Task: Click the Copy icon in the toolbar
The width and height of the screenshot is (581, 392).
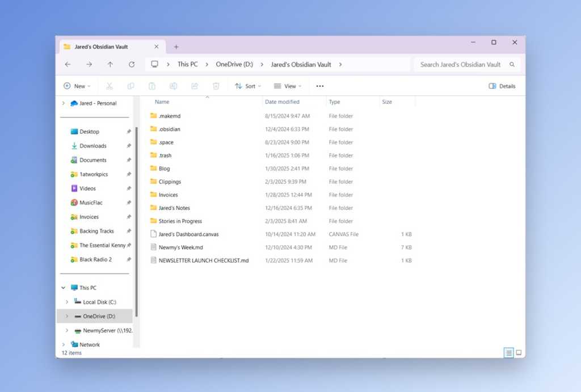Action: (x=131, y=86)
